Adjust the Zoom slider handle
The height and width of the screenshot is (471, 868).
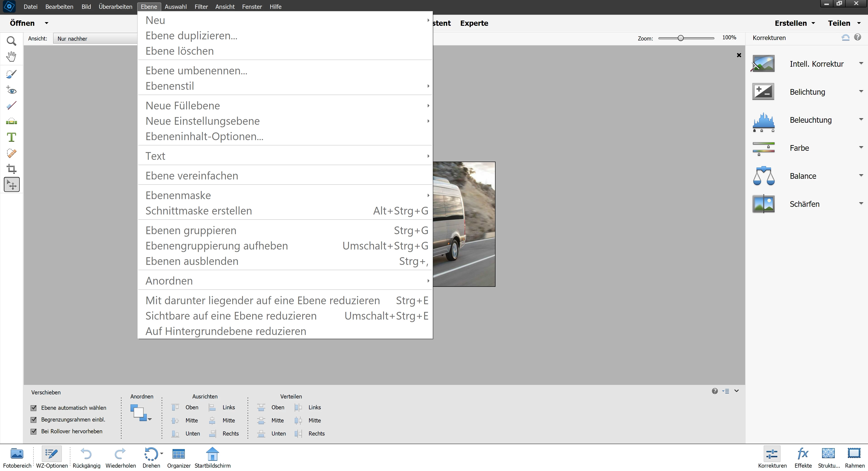click(x=680, y=38)
